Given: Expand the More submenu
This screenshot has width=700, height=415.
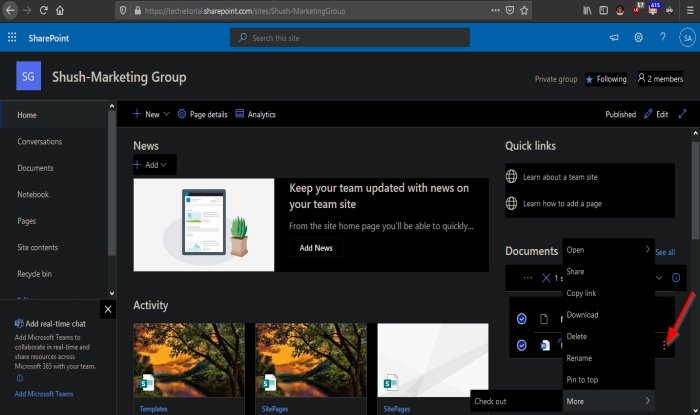Looking at the screenshot, I should coord(608,401).
